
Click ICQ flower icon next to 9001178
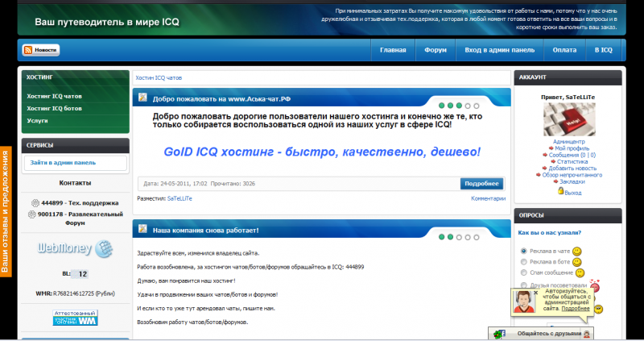(32, 214)
